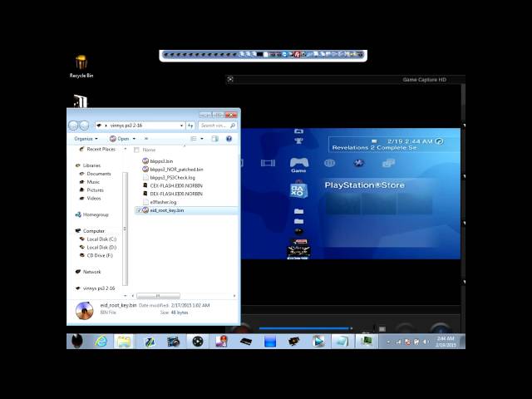Select the Game controller icon in XMB
The height and width of the screenshot is (399, 532).
tap(299, 162)
